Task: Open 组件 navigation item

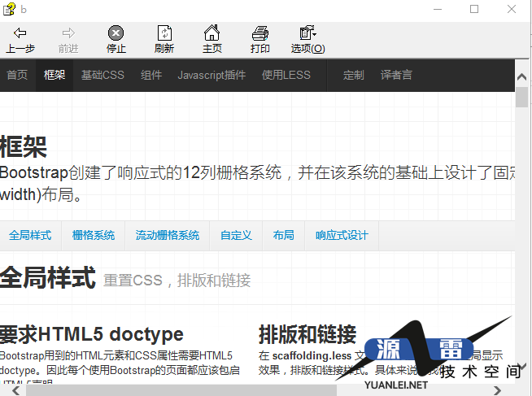Action: point(151,75)
